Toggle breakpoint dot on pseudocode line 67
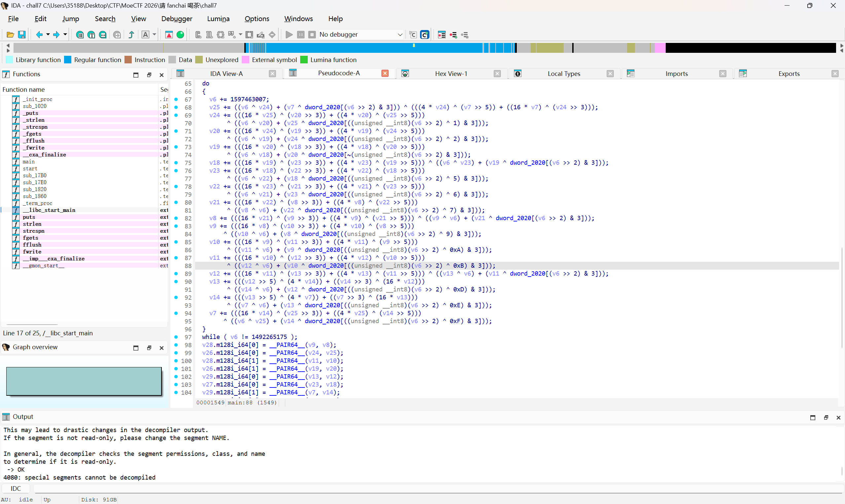This screenshot has height=504, width=845. [x=176, y=99]
